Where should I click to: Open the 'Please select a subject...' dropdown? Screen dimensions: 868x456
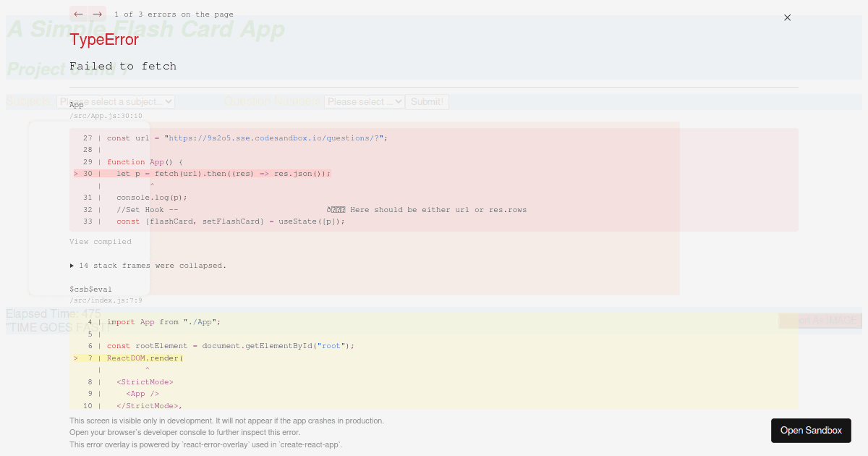[x=117, y=101]
